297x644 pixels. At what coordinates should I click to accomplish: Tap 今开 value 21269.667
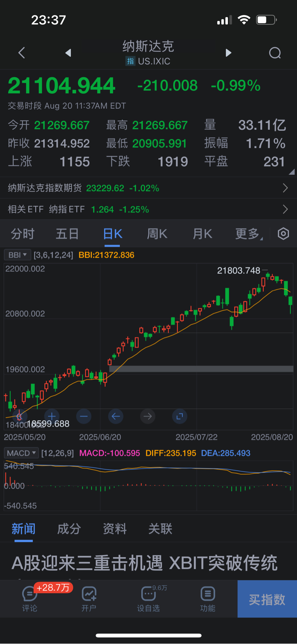coord(62,125)
